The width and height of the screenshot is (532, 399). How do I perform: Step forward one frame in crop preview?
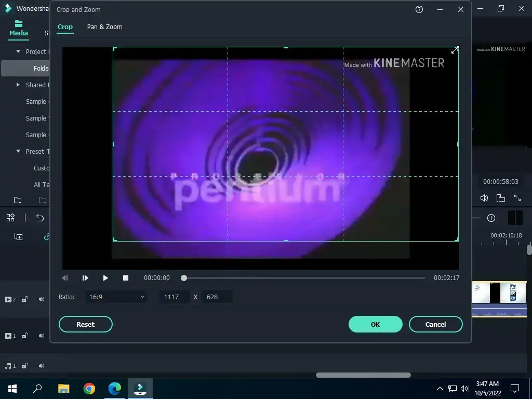coord(85,278)
